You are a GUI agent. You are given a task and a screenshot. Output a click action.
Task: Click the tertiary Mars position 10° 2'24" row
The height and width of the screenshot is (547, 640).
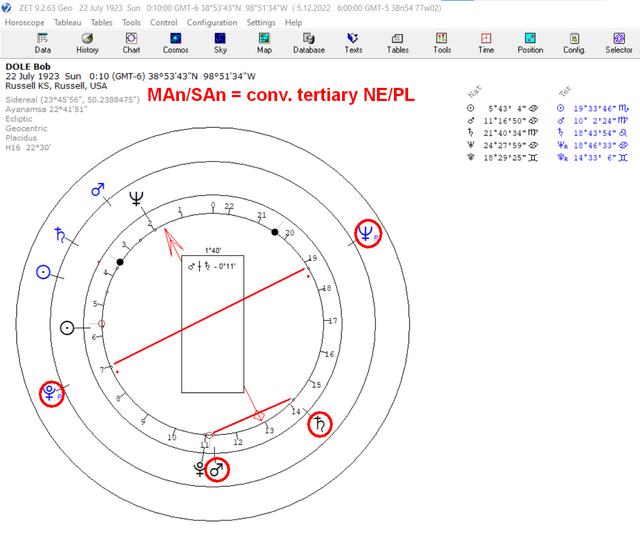point(593,121)
